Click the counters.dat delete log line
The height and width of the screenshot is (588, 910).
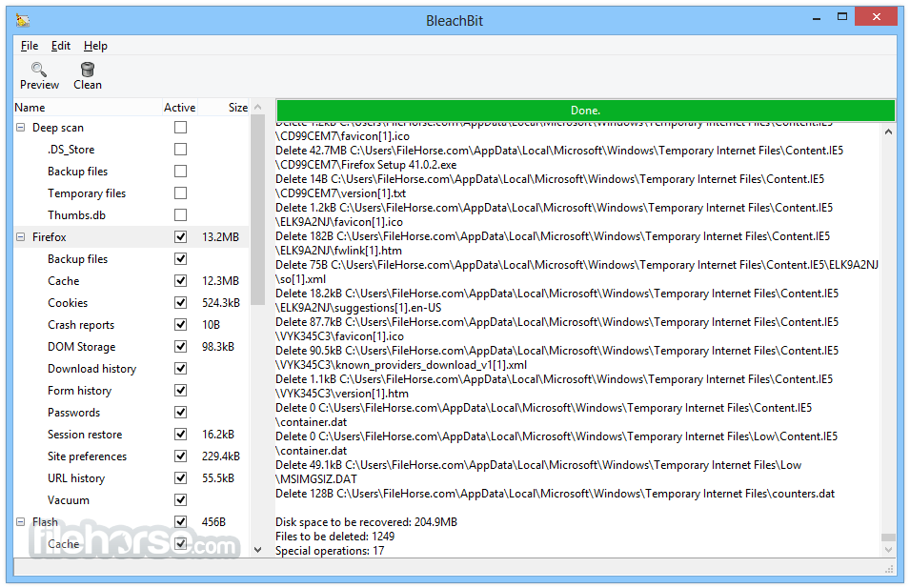555,494
